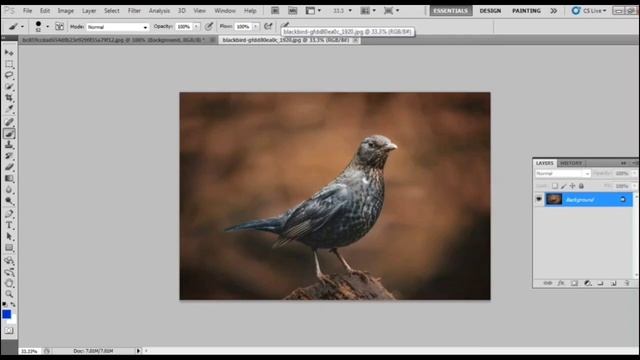Select the Horizontal Type tool
The height and width of the screenshot is (360, 640).
[9, 225]
